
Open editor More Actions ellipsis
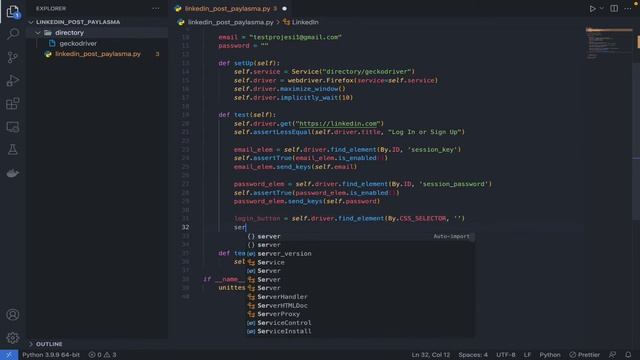(x=628, y=9)
